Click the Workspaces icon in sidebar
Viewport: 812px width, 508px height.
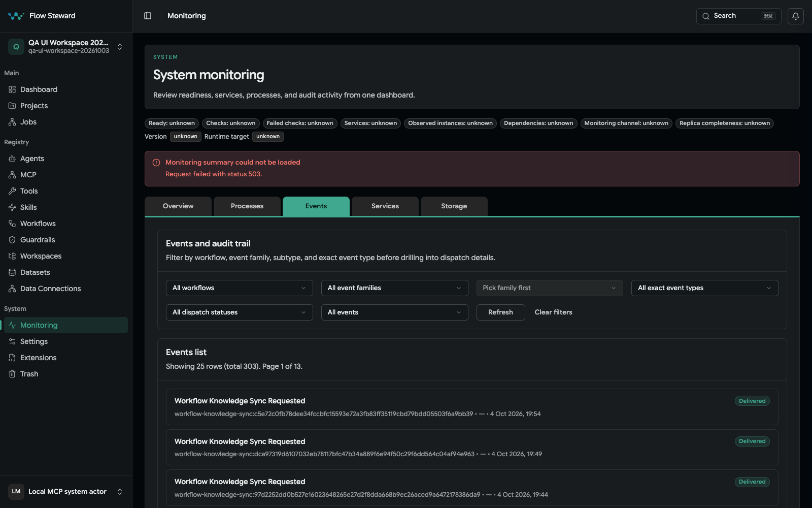pyautogui.click(x=12, y=256)
